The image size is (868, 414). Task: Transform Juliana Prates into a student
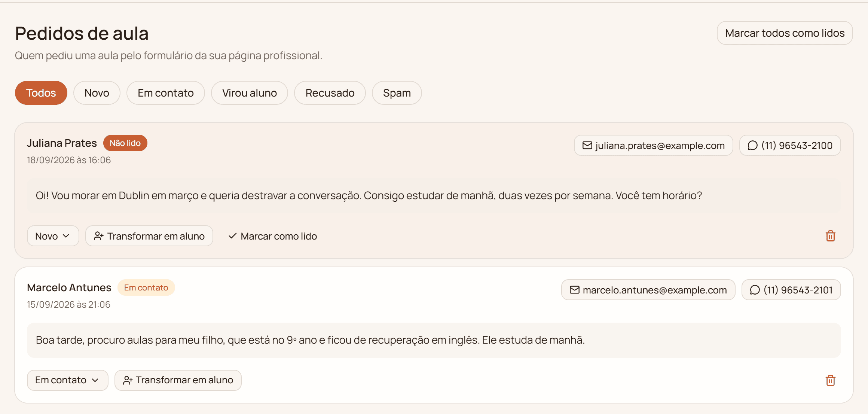click(149, 236)
